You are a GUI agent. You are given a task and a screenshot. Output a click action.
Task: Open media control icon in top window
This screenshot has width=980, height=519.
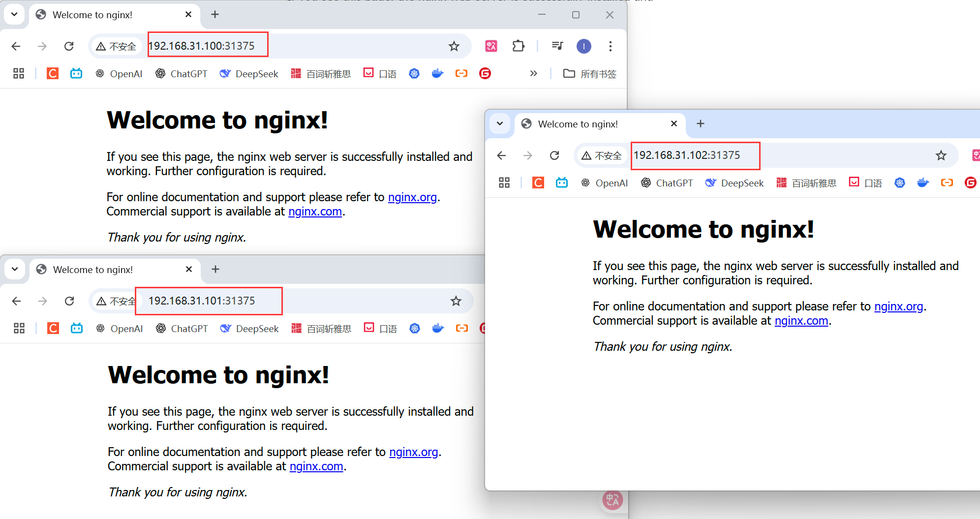[x=557, y=46]
